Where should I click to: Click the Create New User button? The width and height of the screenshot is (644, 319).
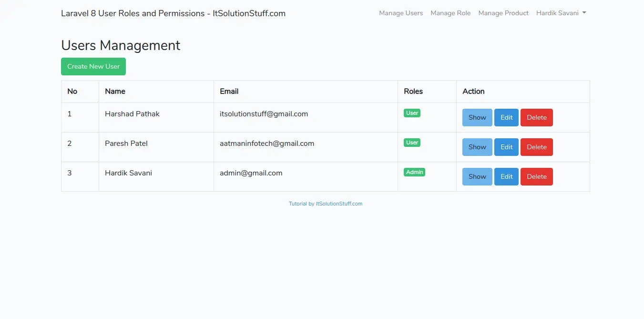[x=93, y=67]
